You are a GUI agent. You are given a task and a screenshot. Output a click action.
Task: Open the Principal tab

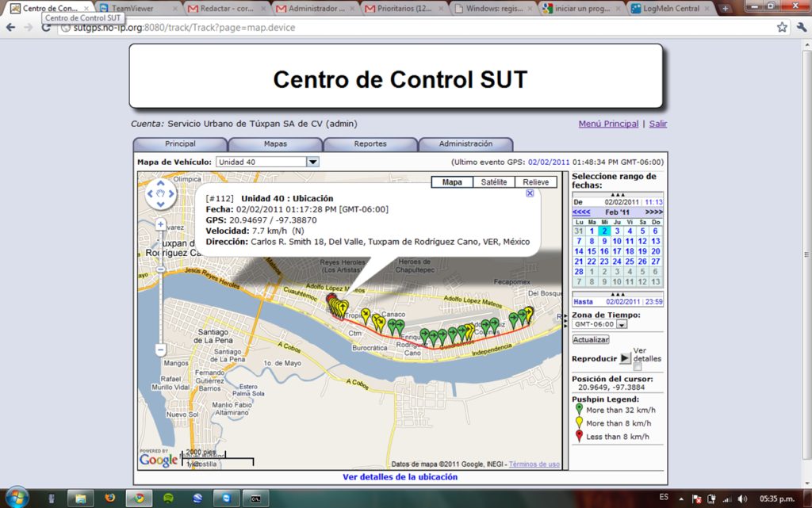point(180,143)
